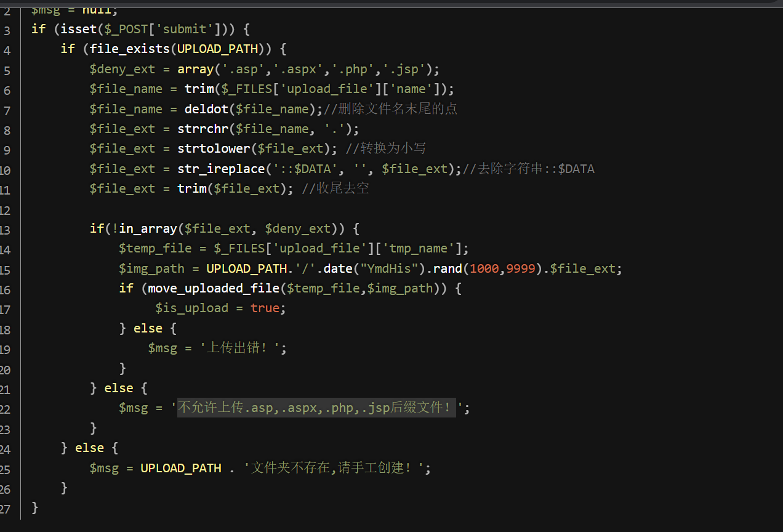The image size is (783, 532).
Task: Place cursor on the $deny_ext variable
Action: point(122,68)
